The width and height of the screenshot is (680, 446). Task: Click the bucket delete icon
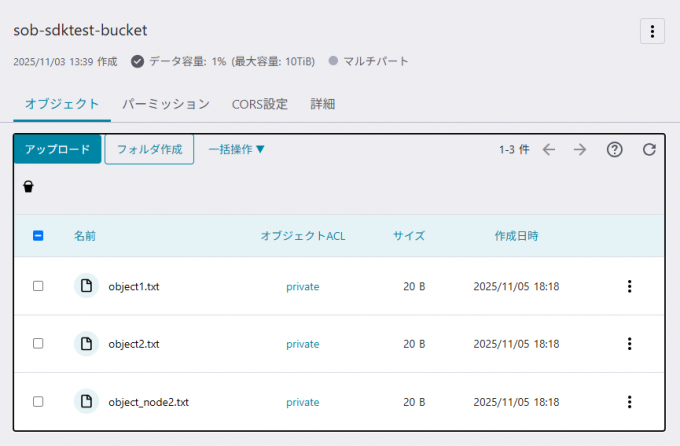point(28,186)
